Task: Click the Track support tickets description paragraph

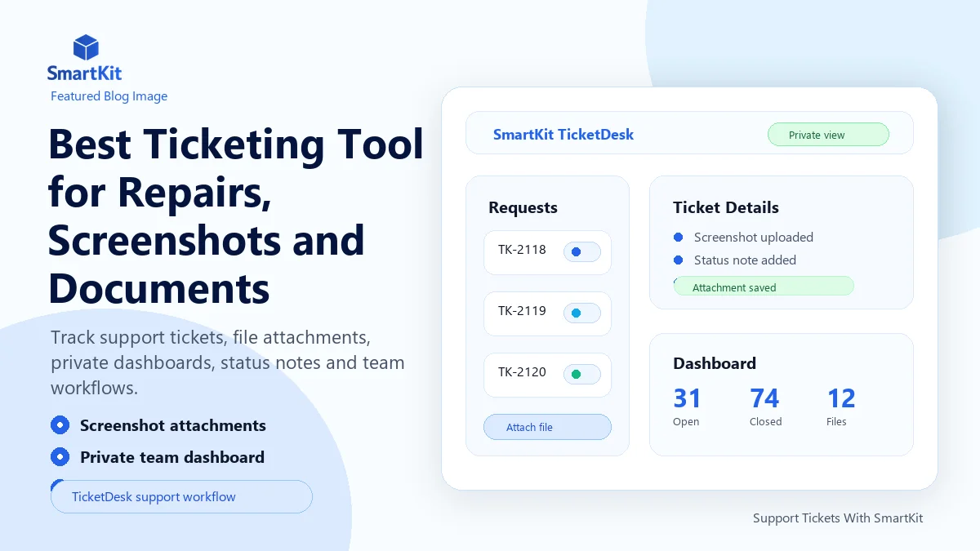Action: click(x=228, y=362)
